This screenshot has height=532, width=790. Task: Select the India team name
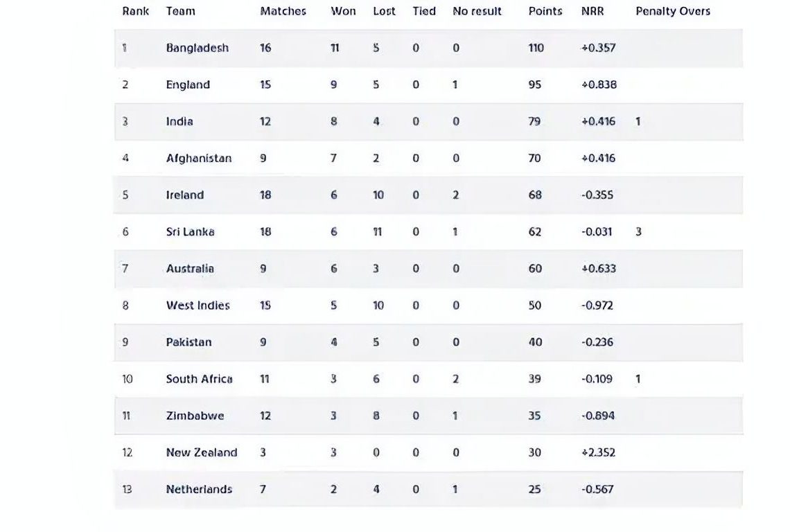(x=179, y=121)
